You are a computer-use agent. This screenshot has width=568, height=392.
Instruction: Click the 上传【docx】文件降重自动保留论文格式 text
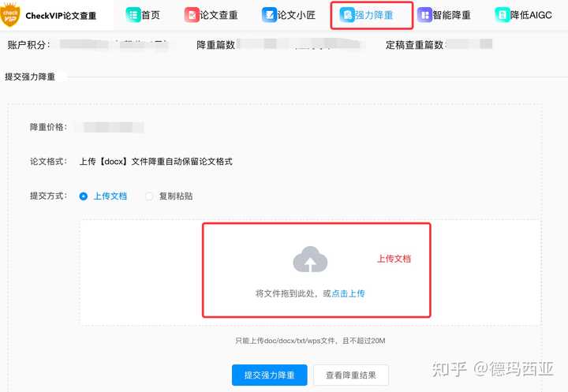[155, 162]
